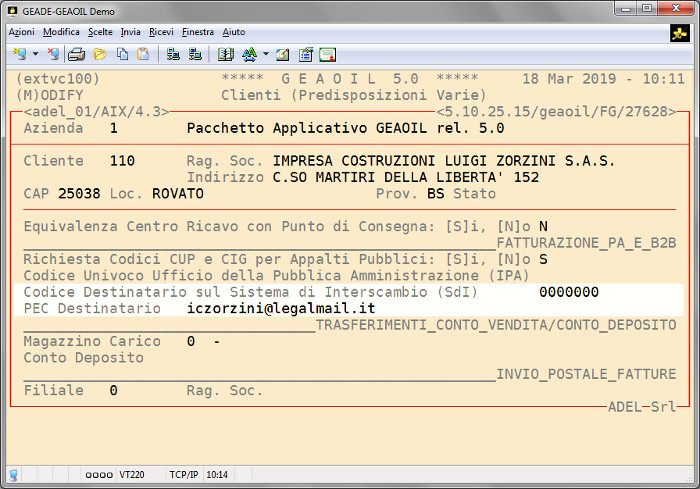Click the paste clipboard icon
Viewport: 700px width, 489px height.
pyautogui.click(x=143, y=54)
